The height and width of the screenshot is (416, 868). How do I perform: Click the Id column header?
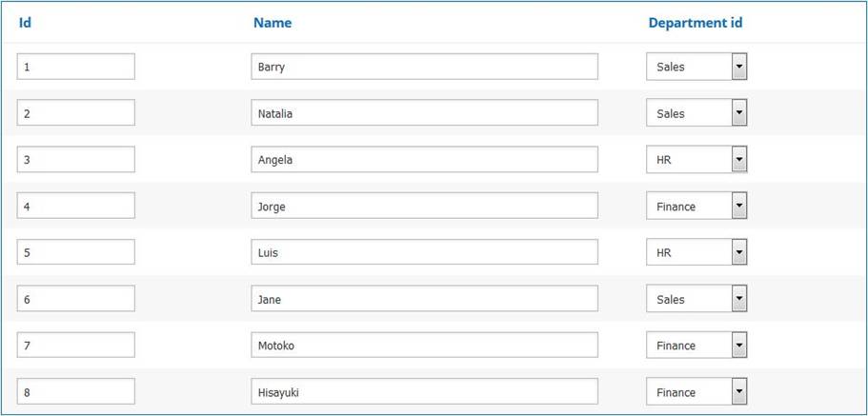click(x=25, y=23)
